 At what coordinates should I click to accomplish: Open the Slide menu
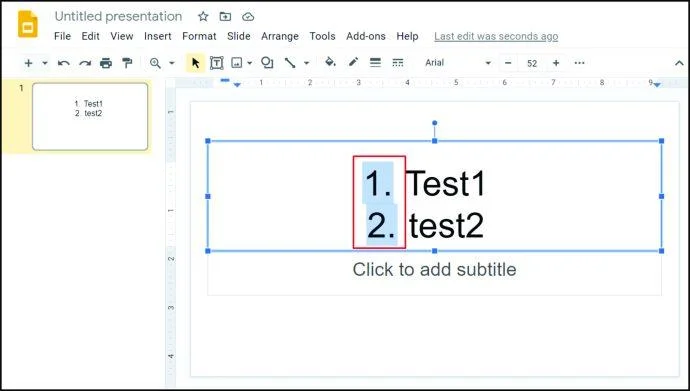pyautogui.click(x=239, y=37)
